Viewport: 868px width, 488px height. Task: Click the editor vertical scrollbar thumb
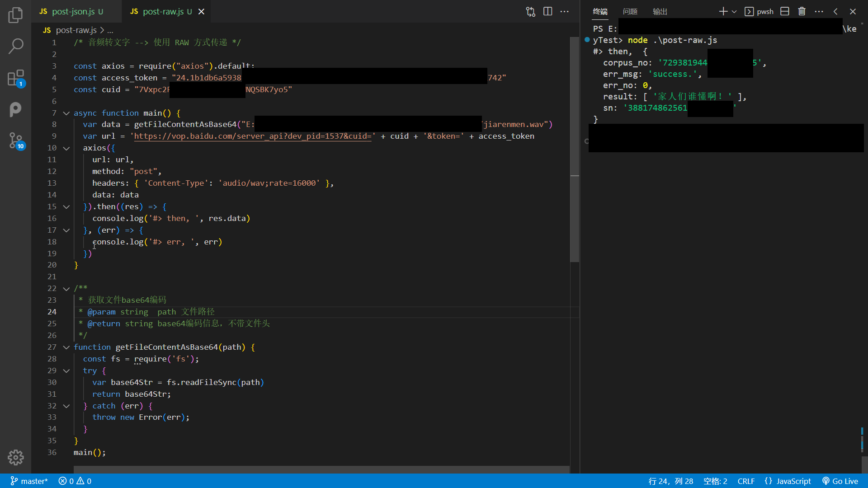click(x=575, y=150)
